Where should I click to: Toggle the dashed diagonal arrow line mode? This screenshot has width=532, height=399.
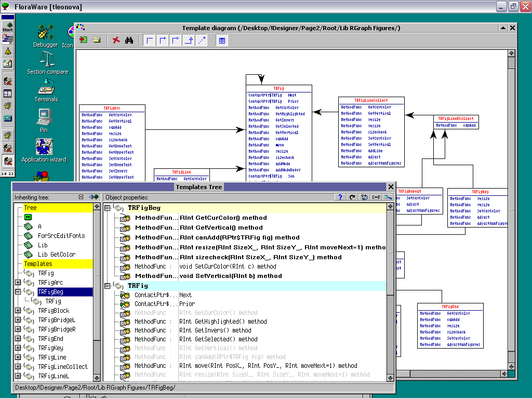pyautogui.click(x=201, y=40)
